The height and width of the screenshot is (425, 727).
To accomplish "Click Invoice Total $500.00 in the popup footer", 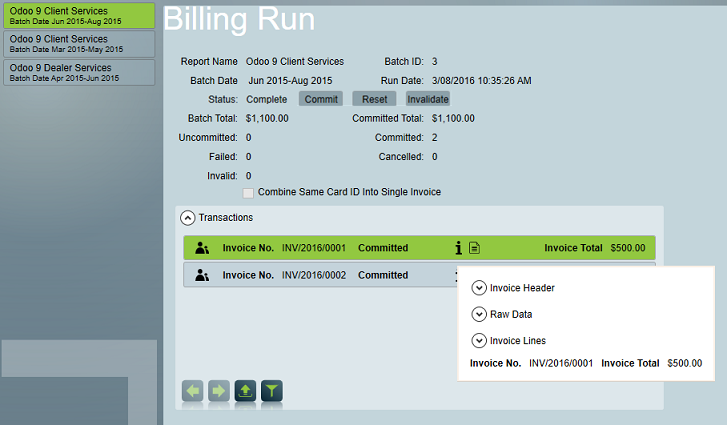I will point(651,363).
